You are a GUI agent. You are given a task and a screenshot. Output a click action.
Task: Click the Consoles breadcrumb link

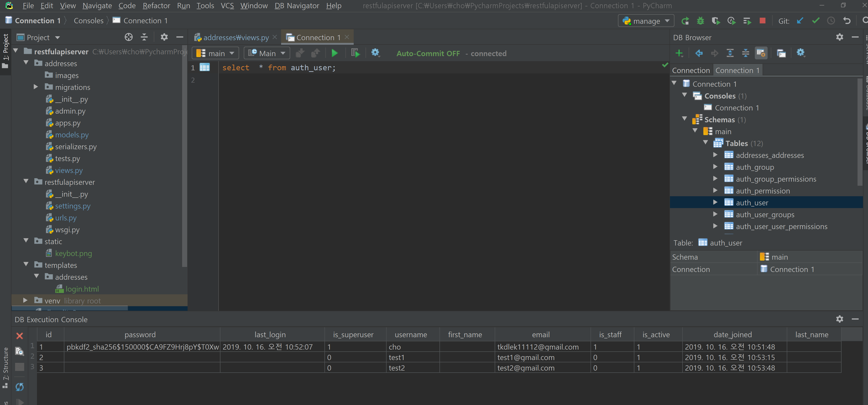(88, 21)
